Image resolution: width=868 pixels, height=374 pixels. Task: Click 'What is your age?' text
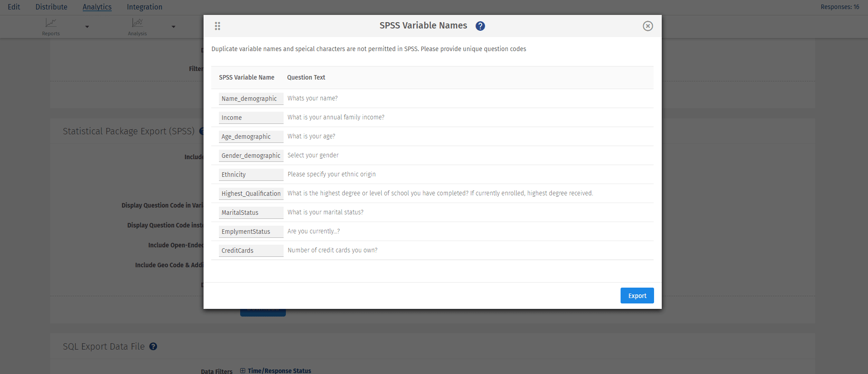pos(311,136)
